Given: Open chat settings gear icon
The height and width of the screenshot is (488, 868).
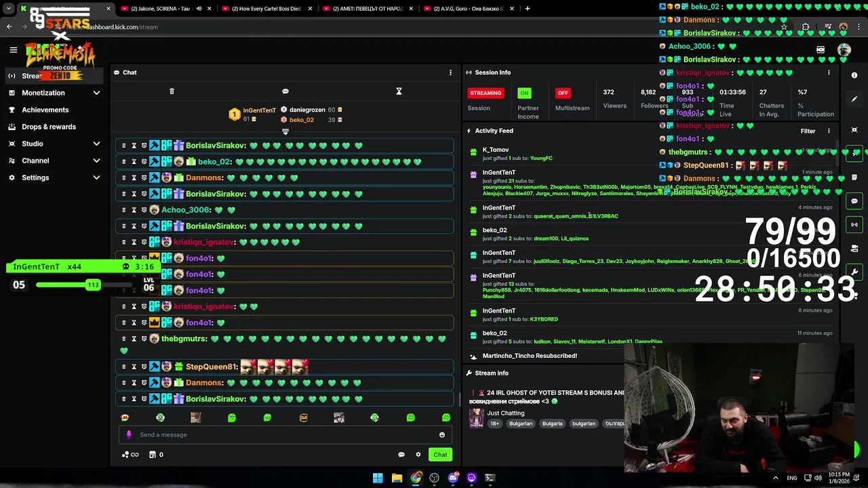Looking at the screenshot, I should coord(418,455).
